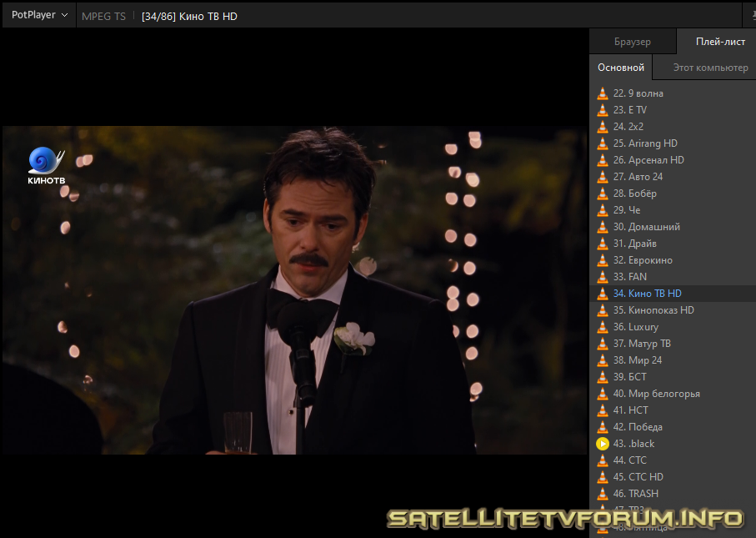Click the cone icon beside 40. Мир белогорья
Viewport: 756px width, 538px height.
click(x=603, y=394)
